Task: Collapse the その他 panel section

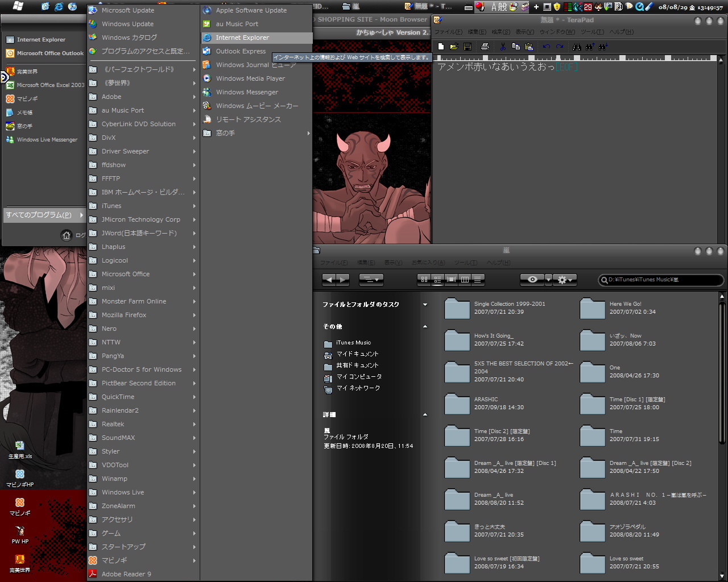Action: [x=425, y=327]
